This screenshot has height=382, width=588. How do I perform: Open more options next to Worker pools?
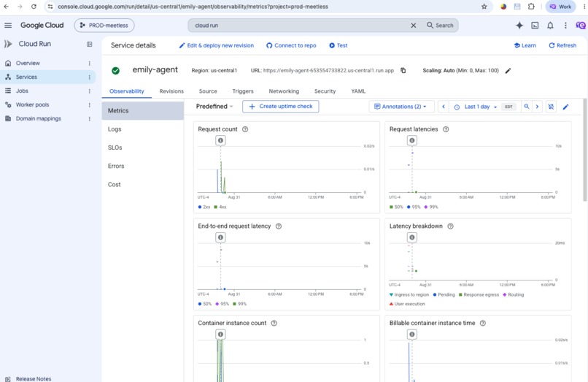89,104
